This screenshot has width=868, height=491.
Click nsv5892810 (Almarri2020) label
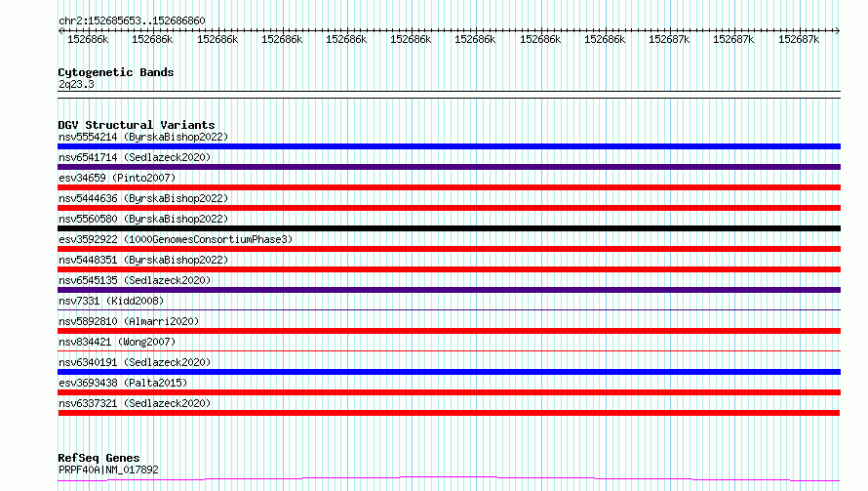pyautogui.click(x=129, y=321)
